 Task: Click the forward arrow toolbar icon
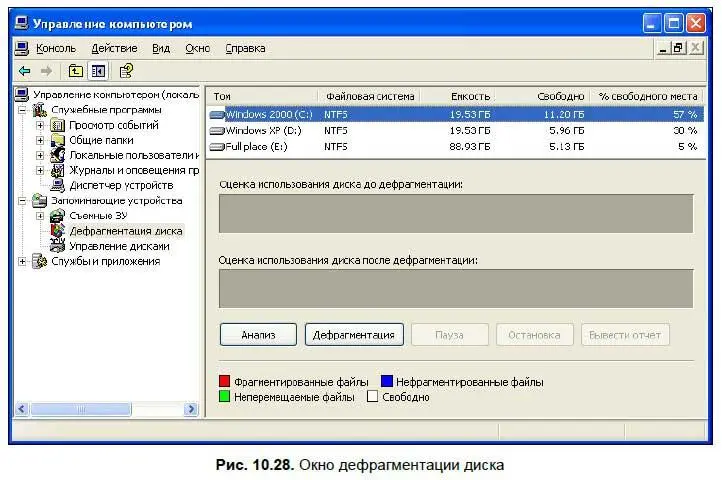click(x=47, y=71)
